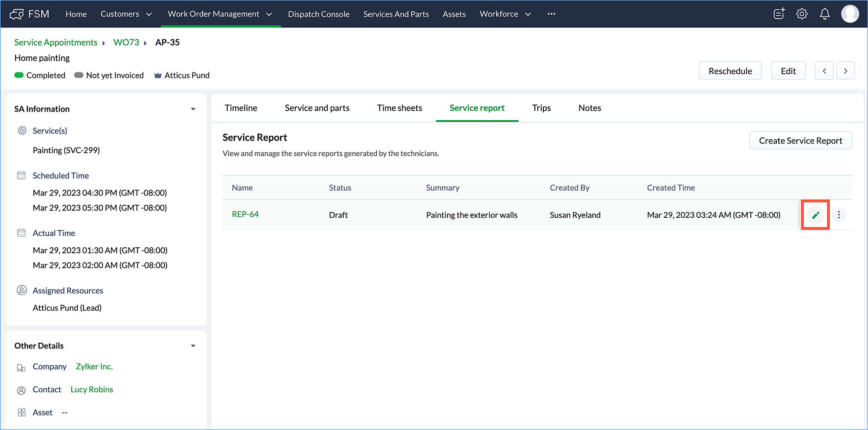
Task: Click the Create Service Report button
Action: coord(800,141)
